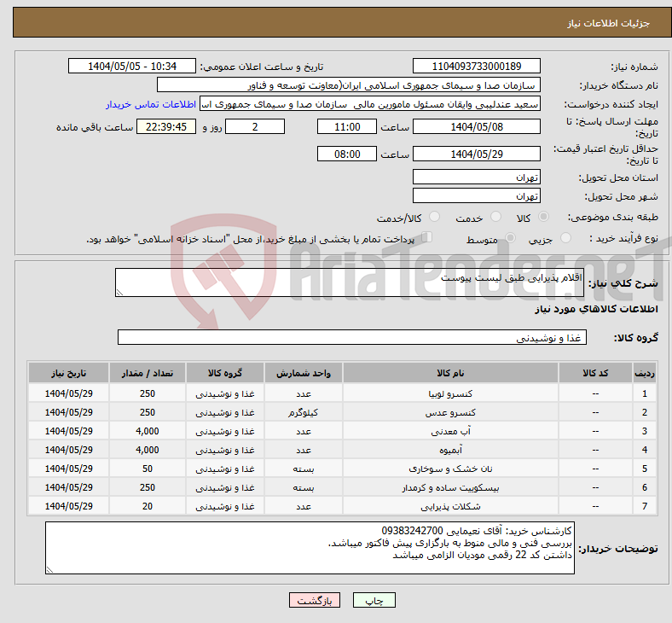
Task: Select the جزیی purchase type radio
Action: click(x=565, y=237)
